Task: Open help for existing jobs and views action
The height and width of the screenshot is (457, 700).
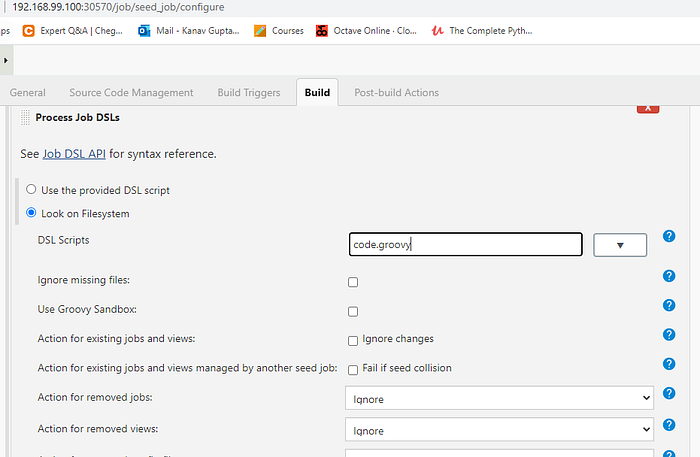Action: [669, 335]
